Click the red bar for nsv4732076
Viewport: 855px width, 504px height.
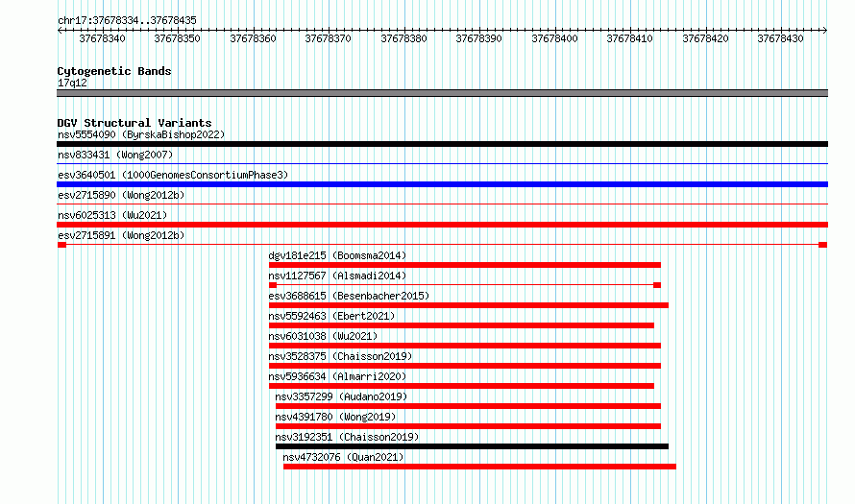pos(479,467)
